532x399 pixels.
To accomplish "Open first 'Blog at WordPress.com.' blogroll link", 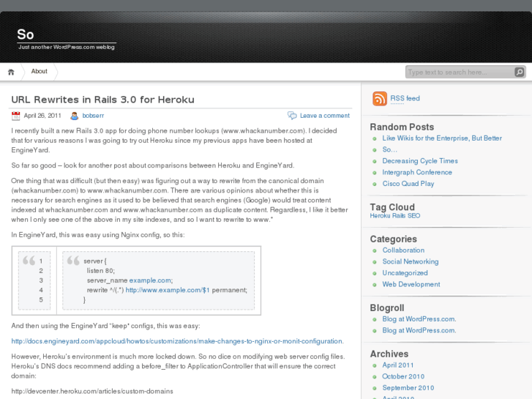I will pos(419,319).
